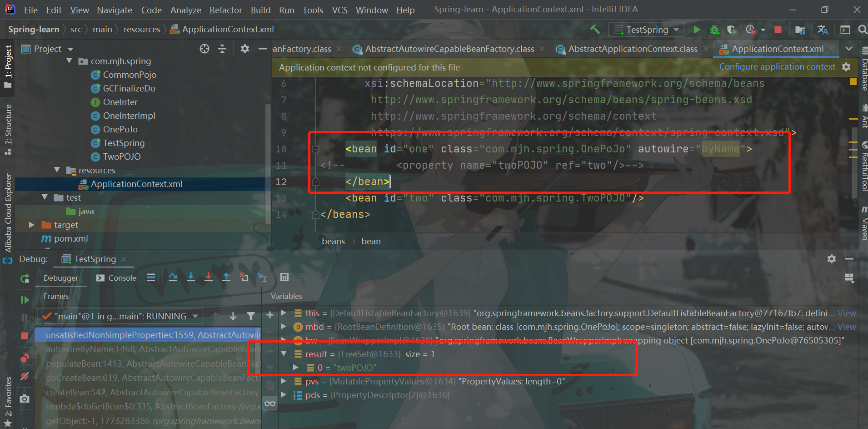Open the File menu

point(30,10)
